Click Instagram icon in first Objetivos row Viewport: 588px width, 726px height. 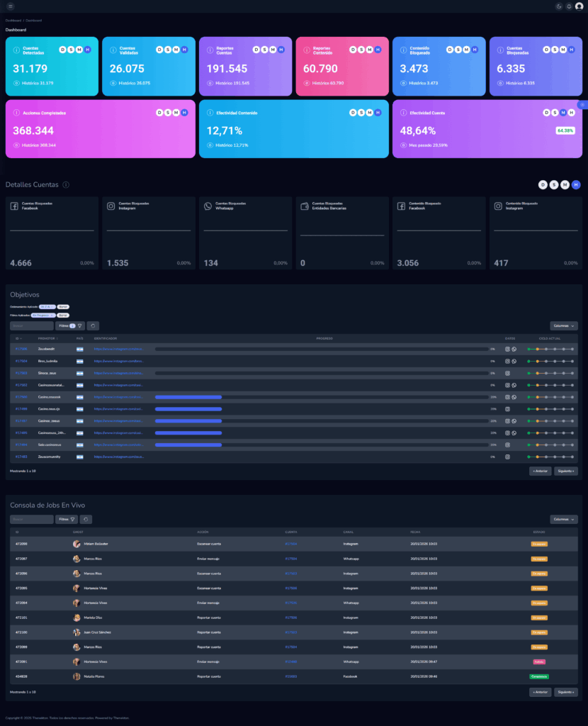tap(507, 350)
